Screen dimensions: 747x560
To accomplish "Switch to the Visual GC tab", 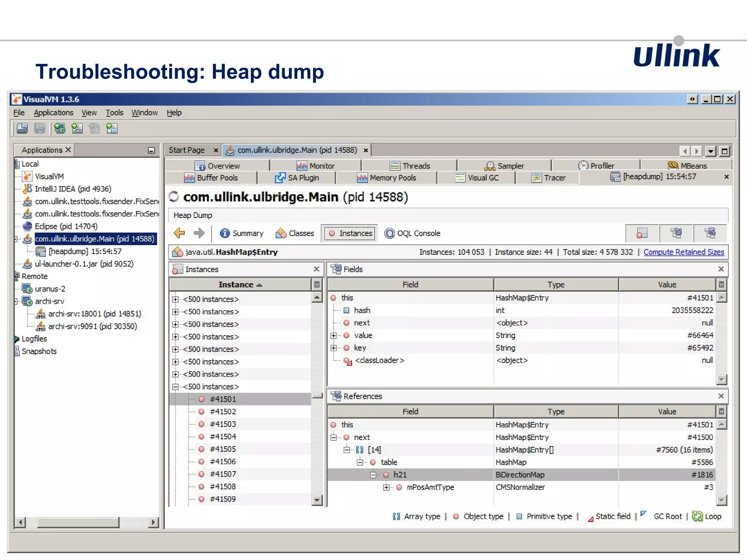I will pyautogui.click(x=477, y=178).
